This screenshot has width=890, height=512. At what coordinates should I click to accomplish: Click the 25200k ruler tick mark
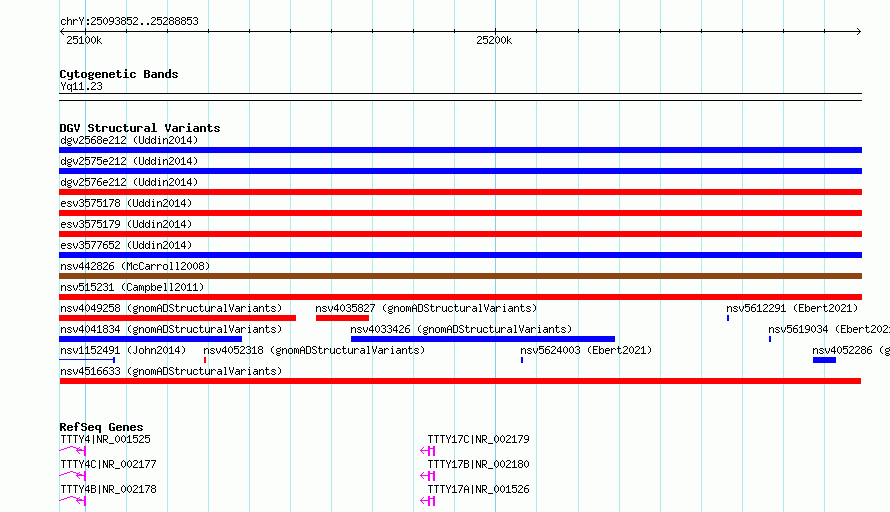495,31
